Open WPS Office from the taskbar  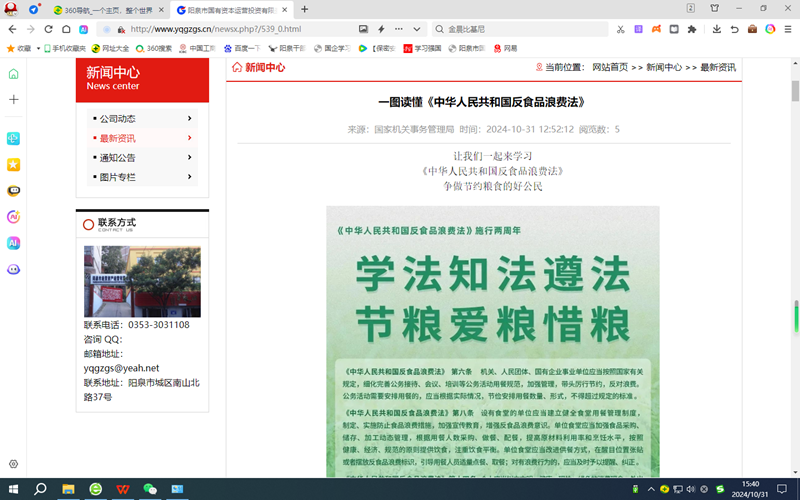tap(122, 489)
